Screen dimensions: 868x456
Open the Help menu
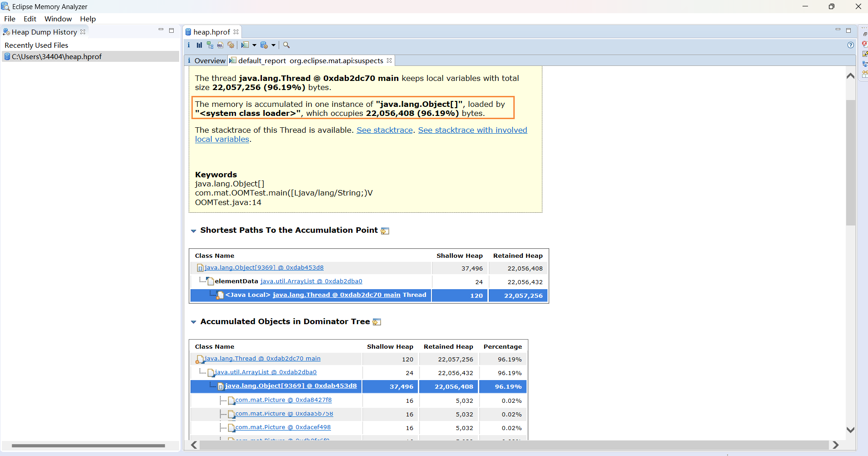tap(88, 19)
